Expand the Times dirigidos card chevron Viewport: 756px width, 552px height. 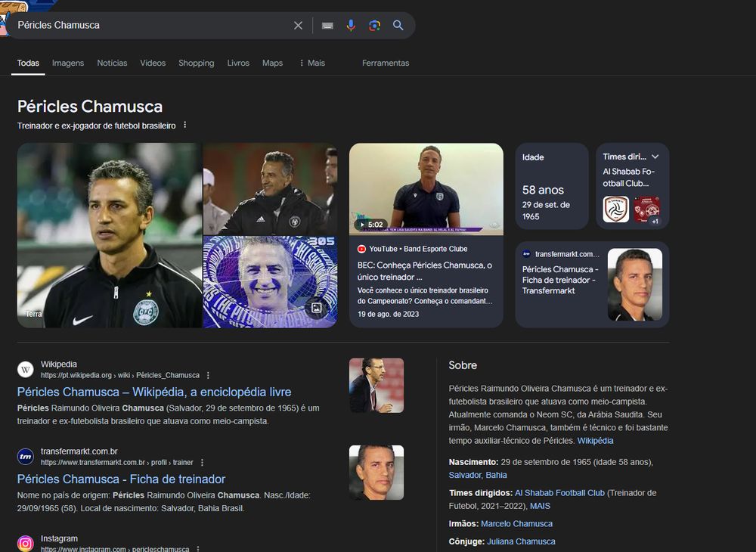(x=655, y=157)
